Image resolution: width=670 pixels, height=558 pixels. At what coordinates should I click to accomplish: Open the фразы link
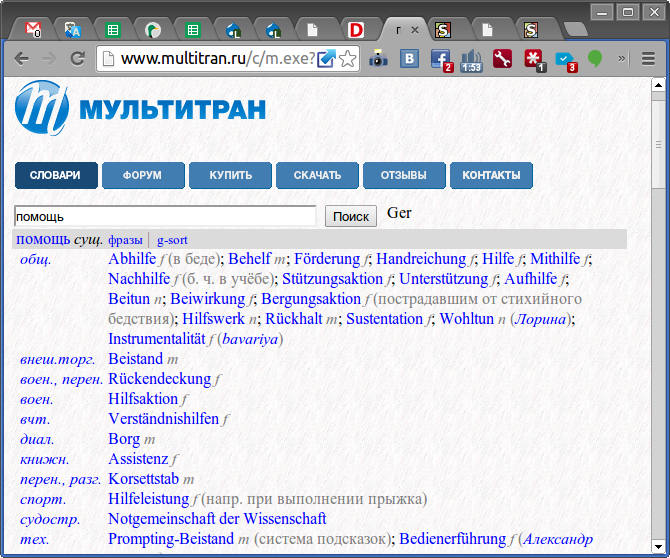[x=125, y=240]
